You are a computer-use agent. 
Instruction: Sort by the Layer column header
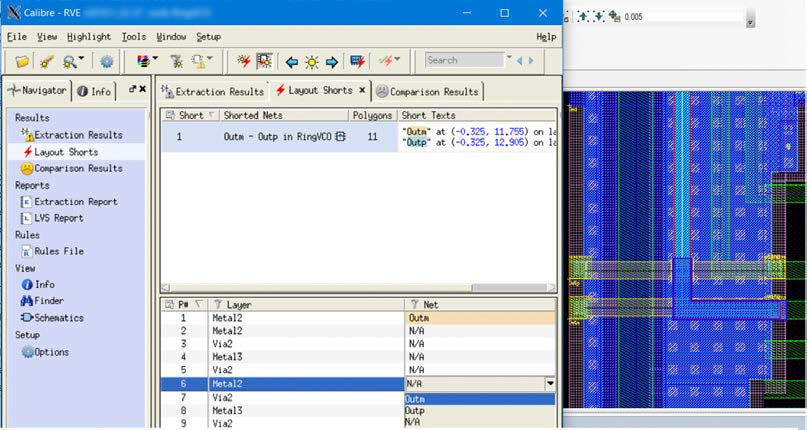tap(307, 305)
